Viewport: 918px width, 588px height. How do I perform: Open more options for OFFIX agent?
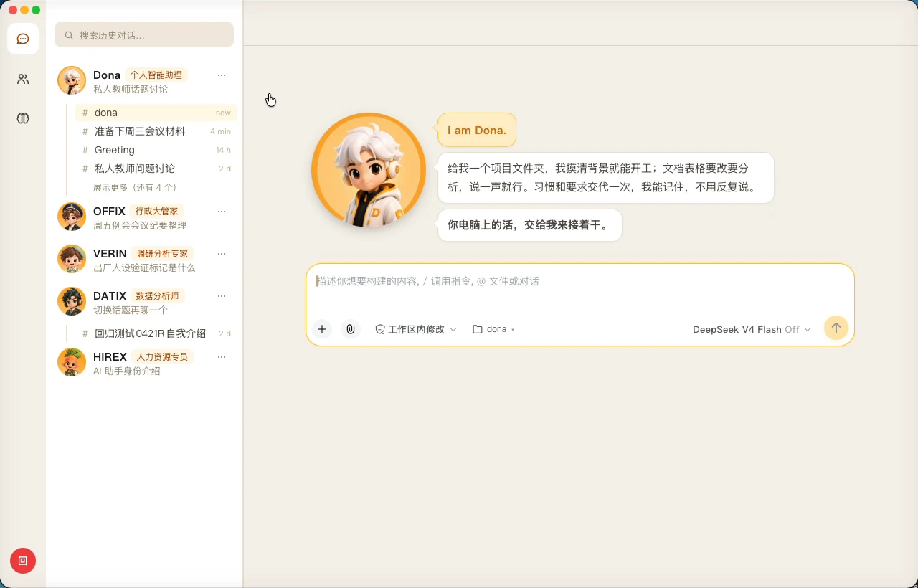[x=222, y=212]
